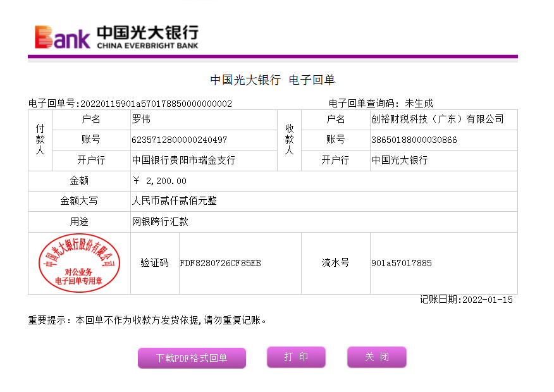Viewport: 554px width, 392px height.
Task: Select payee account number 38650188000030866
Action: [x=414, y=140]
